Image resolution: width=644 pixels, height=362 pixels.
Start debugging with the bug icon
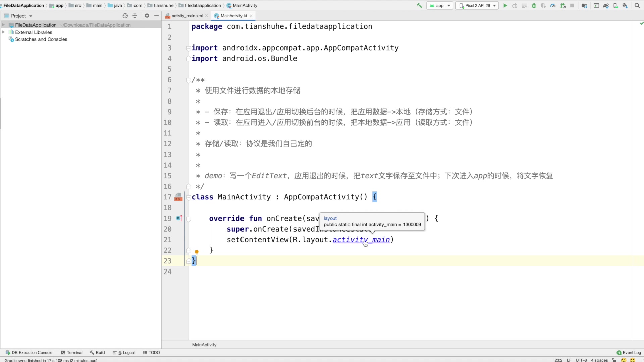534,5
